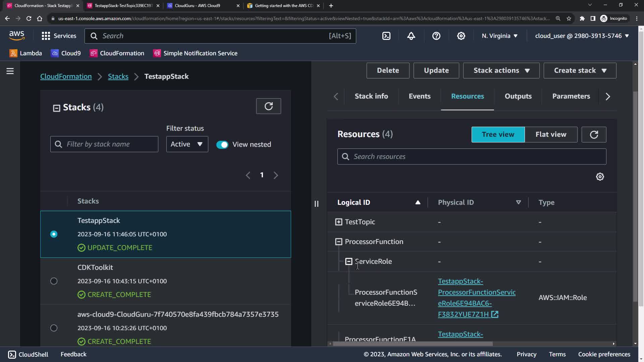Open the console settings gear in header
Viewport: 644px width, 362px height.
tap(461, 36)
